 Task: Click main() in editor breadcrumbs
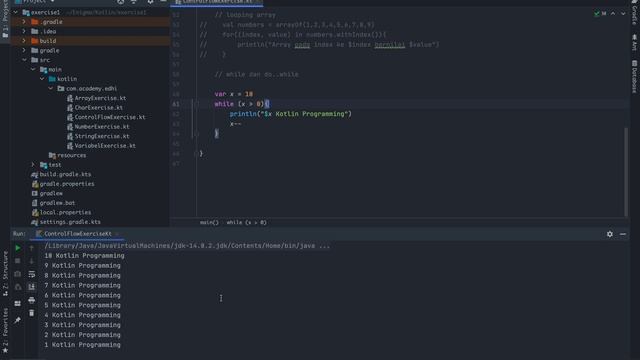(x=209, y=222)
